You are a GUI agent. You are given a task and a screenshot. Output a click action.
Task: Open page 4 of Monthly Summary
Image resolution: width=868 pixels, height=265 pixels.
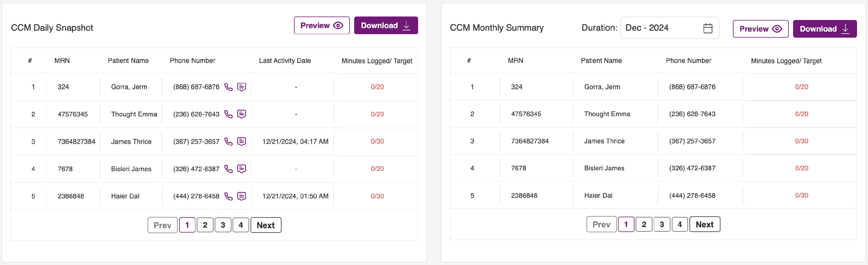tap(680, 224)
